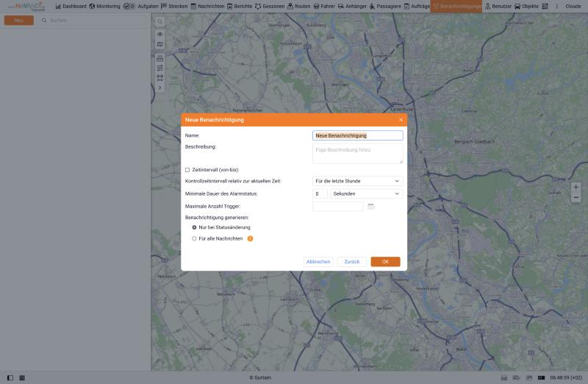Screen dimensions: 588x384
Task: Click the grid apps icon in bottom bar
Action: [22, 378]
